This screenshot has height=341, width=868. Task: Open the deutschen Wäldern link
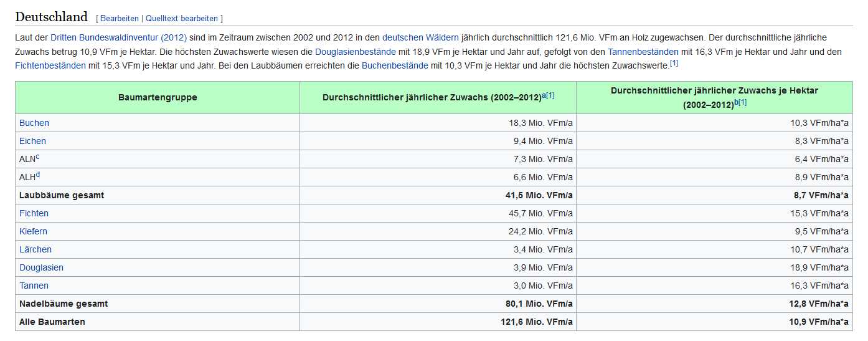point(420,37)
